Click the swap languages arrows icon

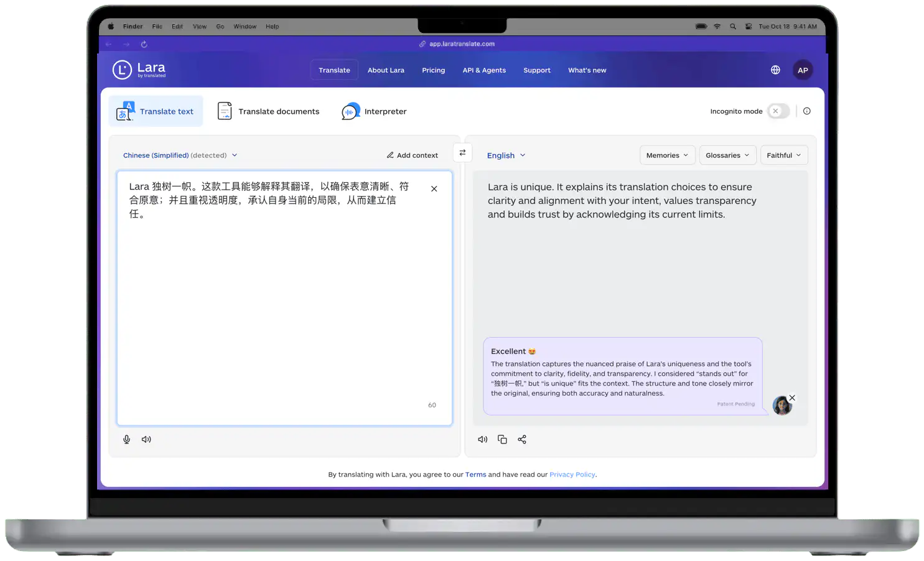(462, 153)
